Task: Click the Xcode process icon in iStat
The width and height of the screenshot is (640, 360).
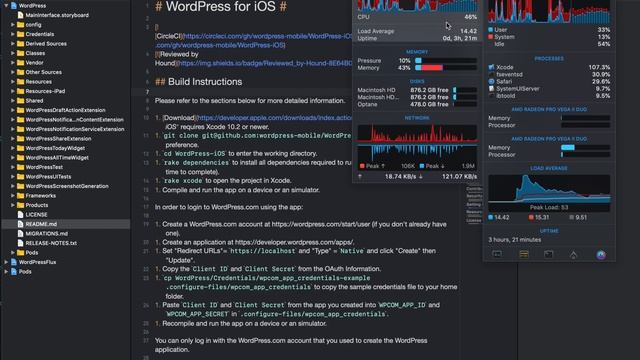Action: click(x=491, y=67)
